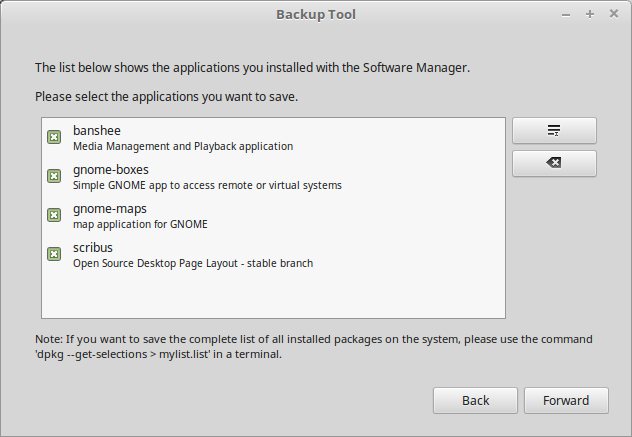The width and height of the screenshot is (632, 437).
Task: Click the Forward button
Action: coord(566,400)
